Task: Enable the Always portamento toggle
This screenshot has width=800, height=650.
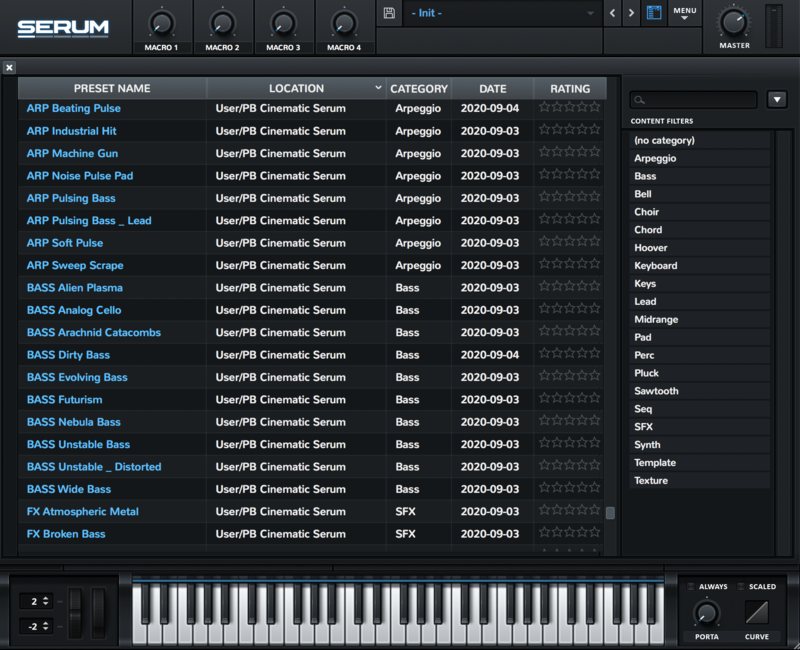Action: [x=692, y=587]
